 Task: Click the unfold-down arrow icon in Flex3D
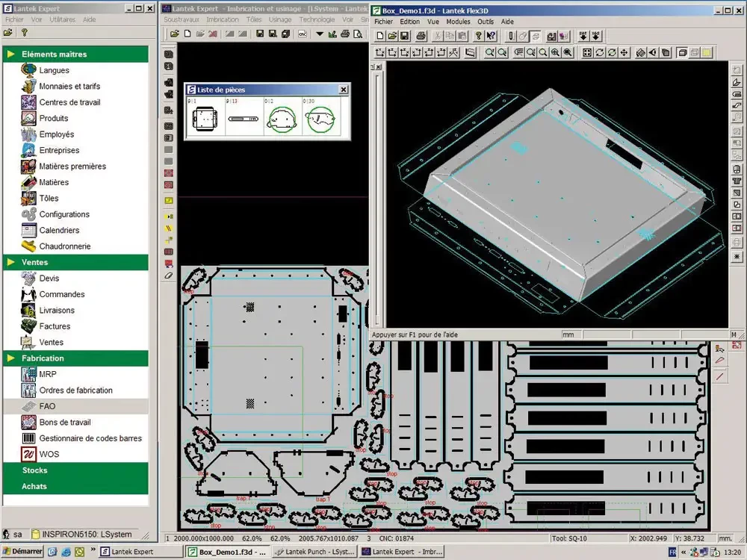tap(583, 36)
